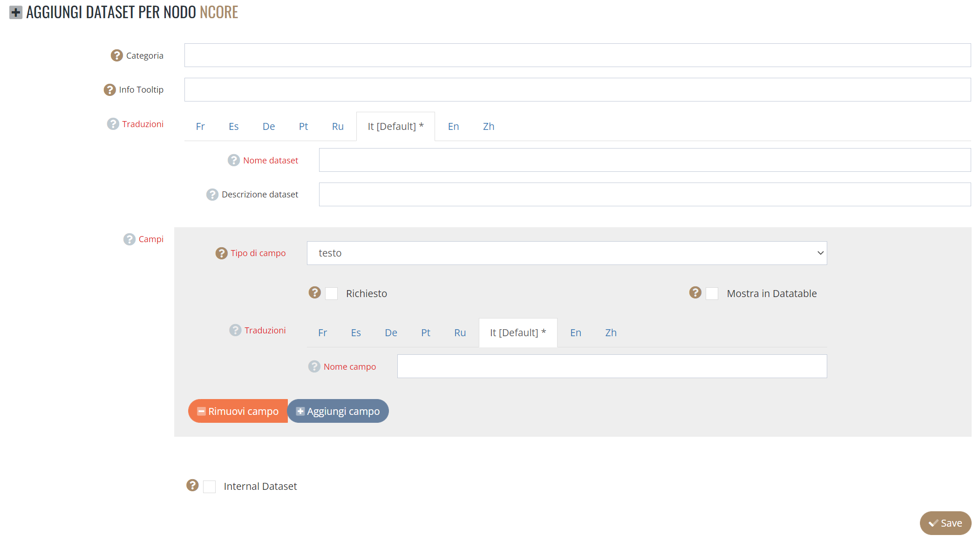Click the help icon next to Info Tooltip
The width and height of the screenshot is (980, 542).
[109, 90]
